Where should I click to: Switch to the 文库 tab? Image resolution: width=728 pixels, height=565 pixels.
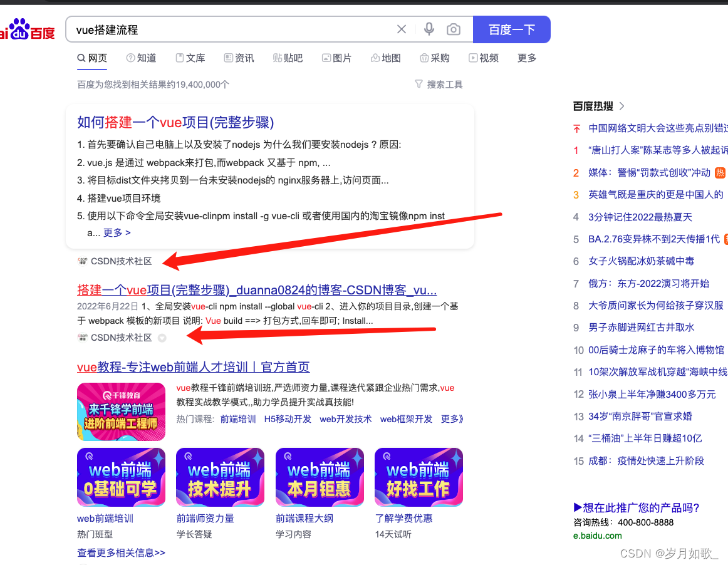(190, 58)
